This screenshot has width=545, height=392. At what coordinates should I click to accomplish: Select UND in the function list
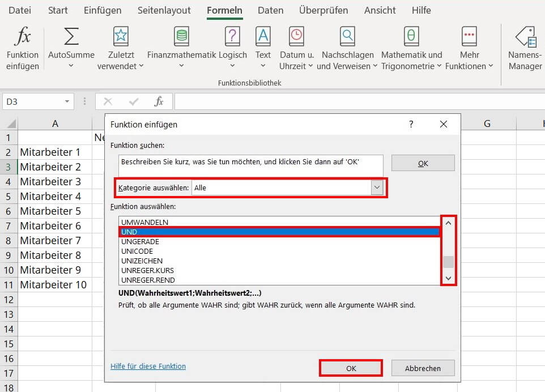point(280,232)
